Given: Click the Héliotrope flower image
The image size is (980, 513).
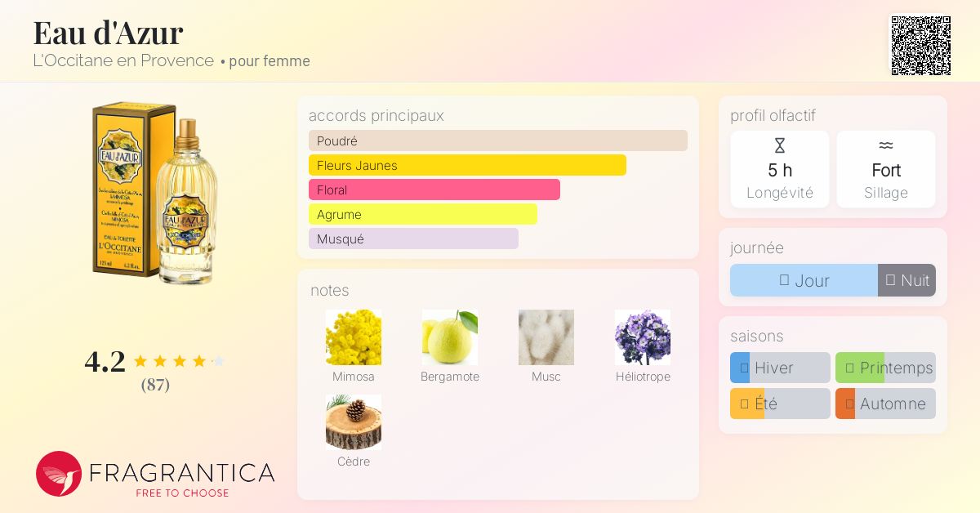Looking at the screenshot, I should 643,337.
